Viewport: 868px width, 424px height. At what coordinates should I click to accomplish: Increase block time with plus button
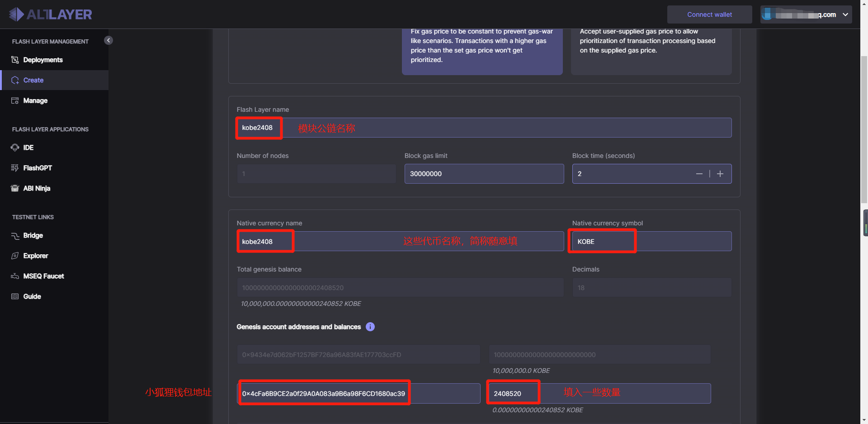[x=720, y=174]
